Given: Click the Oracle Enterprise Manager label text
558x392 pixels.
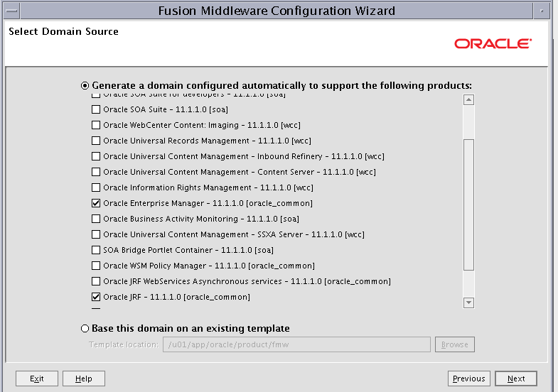Looking at the screenshot, I should click(208, 203).
